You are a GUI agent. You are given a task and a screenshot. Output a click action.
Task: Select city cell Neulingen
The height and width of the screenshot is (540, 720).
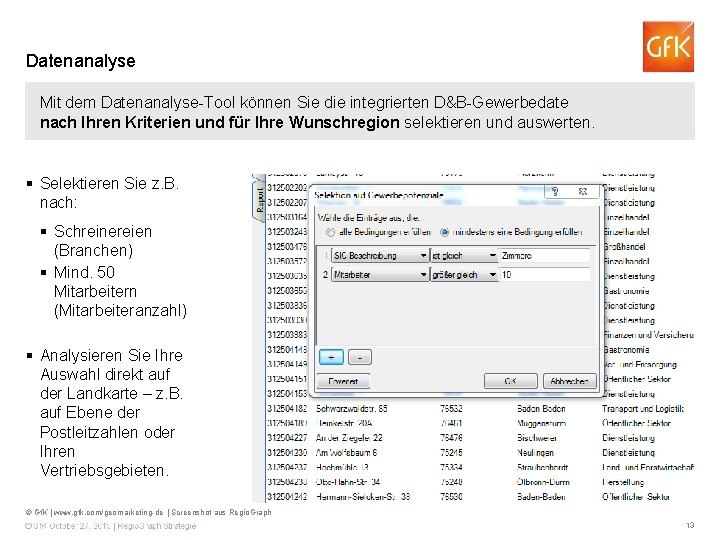click(535, 453)
